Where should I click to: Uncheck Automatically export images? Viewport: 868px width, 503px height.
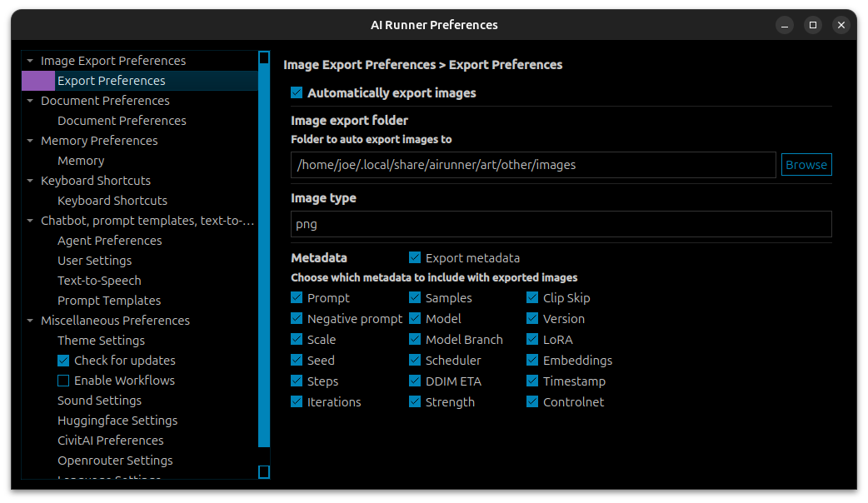[x=297, y=93]
